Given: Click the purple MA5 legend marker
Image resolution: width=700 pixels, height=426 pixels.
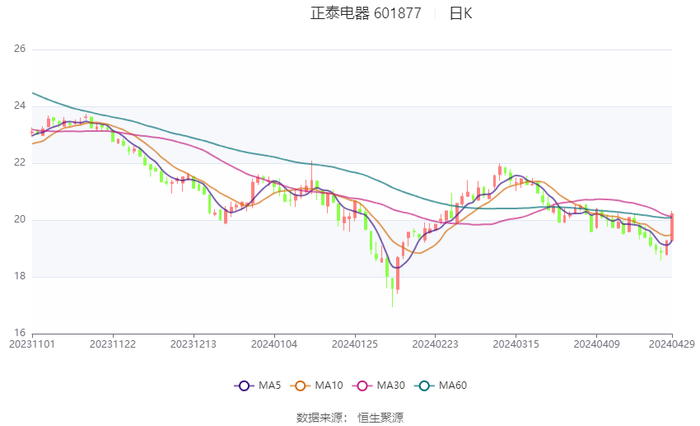Looking at the screenshot, I should pyautogui.click(x=242, y=386).
